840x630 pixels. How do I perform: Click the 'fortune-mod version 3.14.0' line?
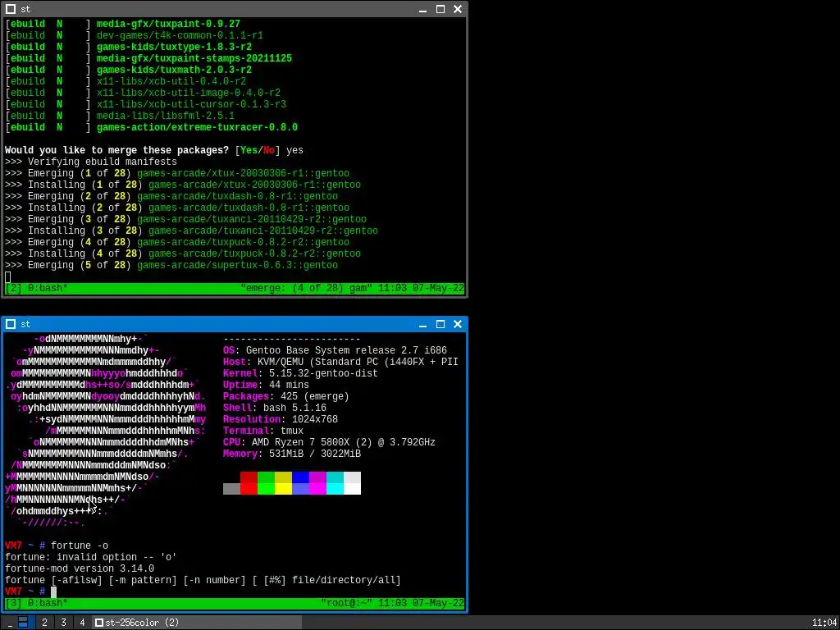point(80,569)
